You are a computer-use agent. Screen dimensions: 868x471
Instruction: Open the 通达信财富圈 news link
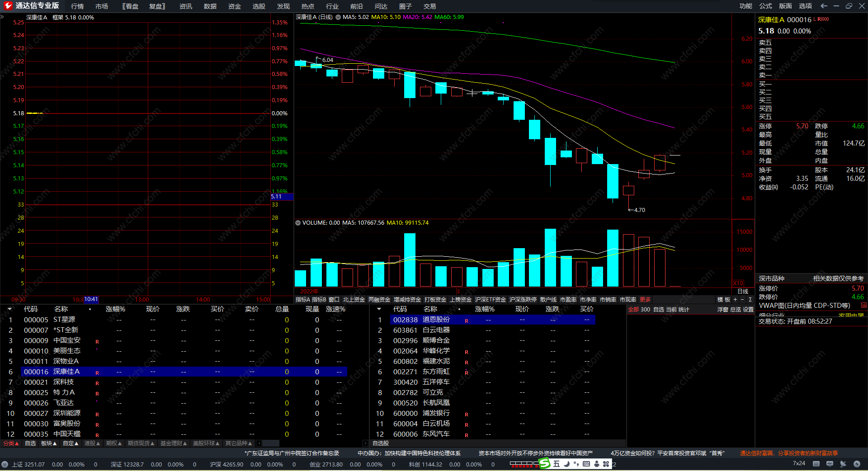coord(789,453)
